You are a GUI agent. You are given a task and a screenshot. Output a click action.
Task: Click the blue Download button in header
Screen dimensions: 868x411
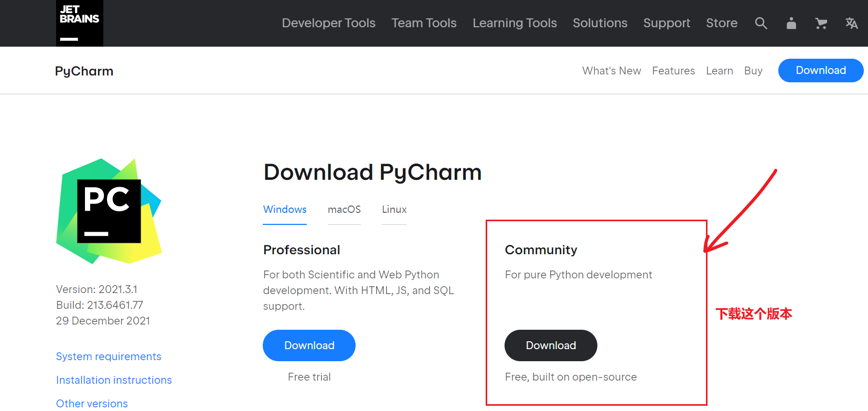coord(821,70)
